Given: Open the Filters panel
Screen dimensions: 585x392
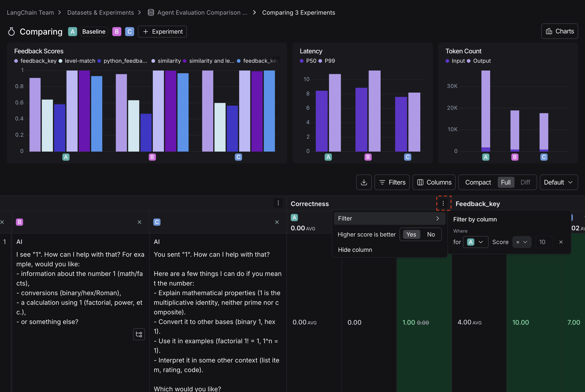Looking at the screenshot, I should 392,182.
